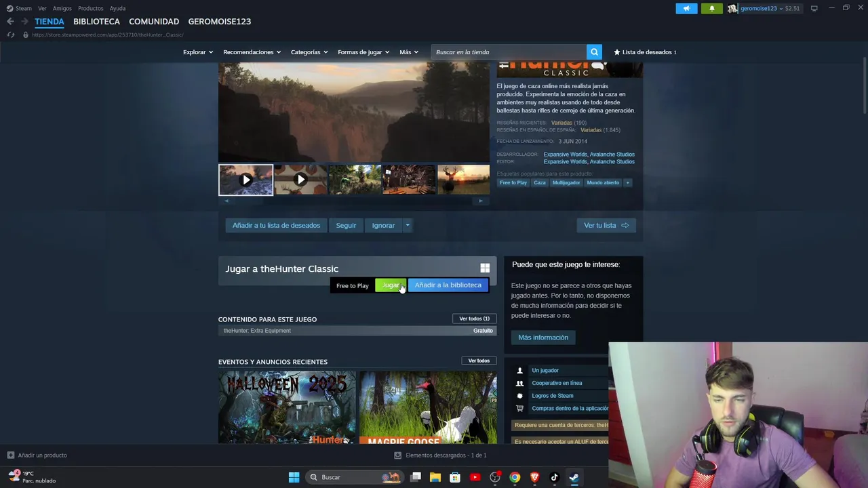Play the first video thumbnail
The image size is (868, 488).
[245, 180]
